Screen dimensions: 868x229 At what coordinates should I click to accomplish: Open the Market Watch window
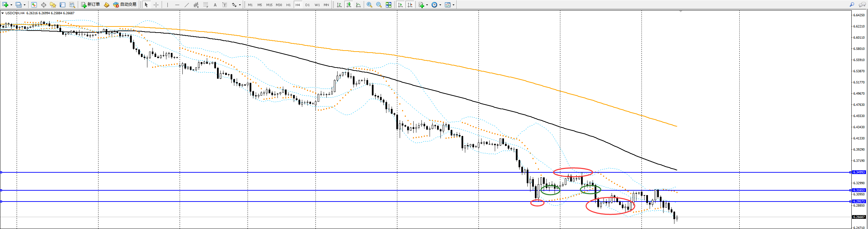point(34,5)
